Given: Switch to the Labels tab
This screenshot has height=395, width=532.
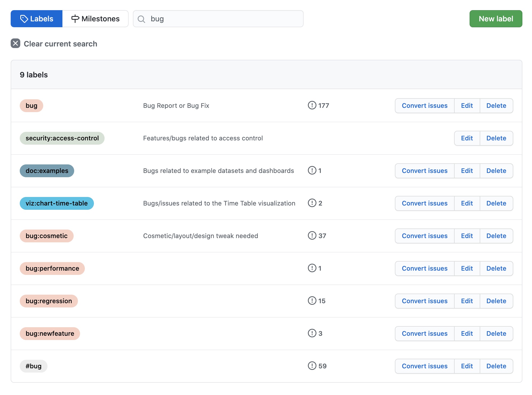Looking at the screenshot, I should (x=37, y=19).
